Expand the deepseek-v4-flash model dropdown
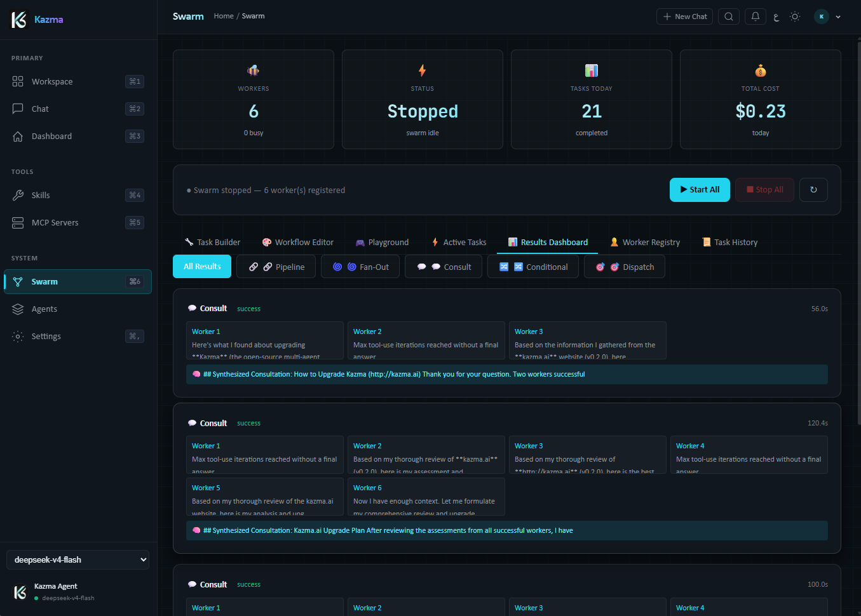The width and height of the screenshot is (861, 616). point(78,559)
